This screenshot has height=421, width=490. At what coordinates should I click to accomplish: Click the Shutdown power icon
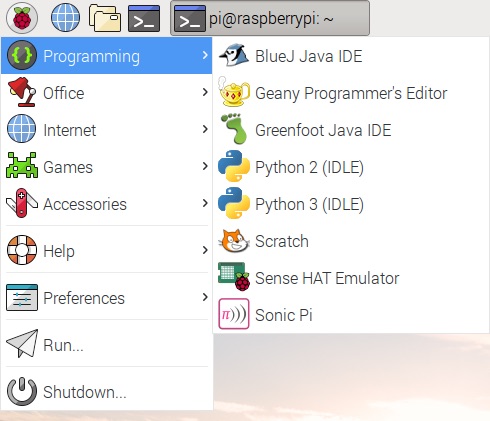[22, 391]
